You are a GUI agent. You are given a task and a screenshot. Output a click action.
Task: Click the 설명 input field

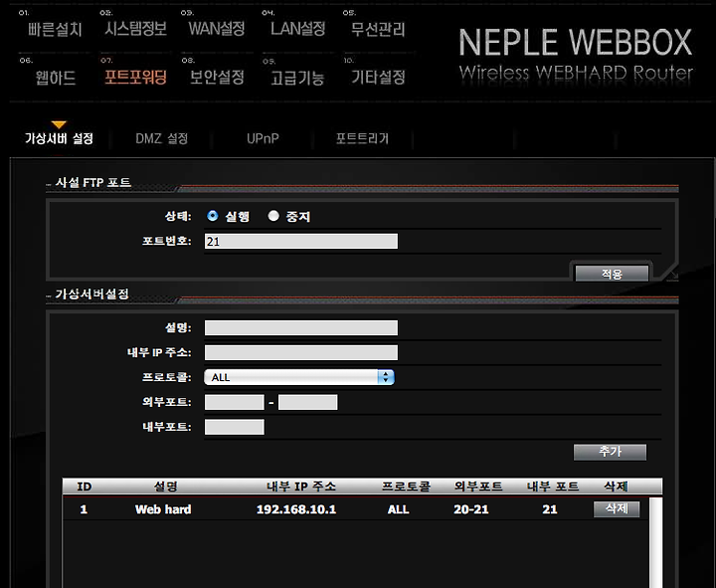point(301,327)
